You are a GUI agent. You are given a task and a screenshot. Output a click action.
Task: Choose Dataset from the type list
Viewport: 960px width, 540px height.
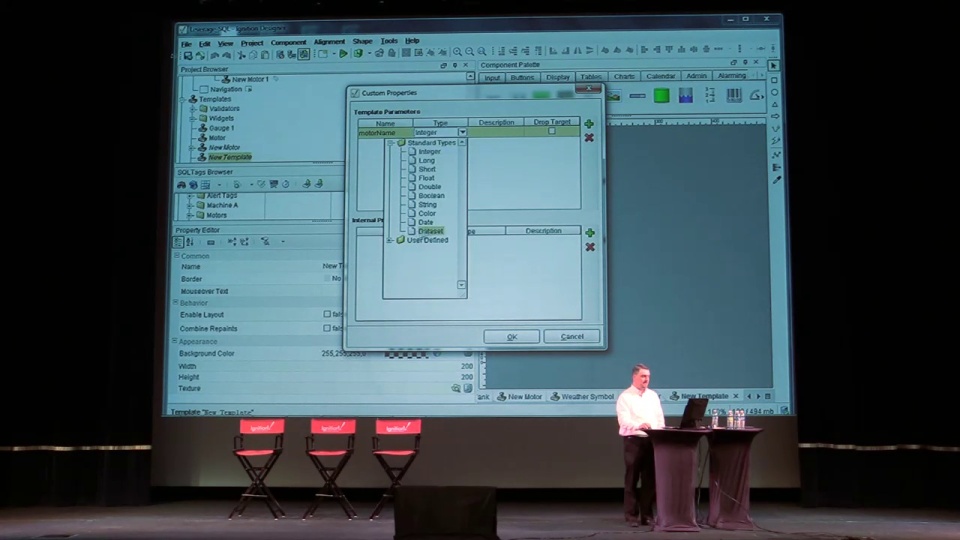pyautogui.click(x=430, y=231)
